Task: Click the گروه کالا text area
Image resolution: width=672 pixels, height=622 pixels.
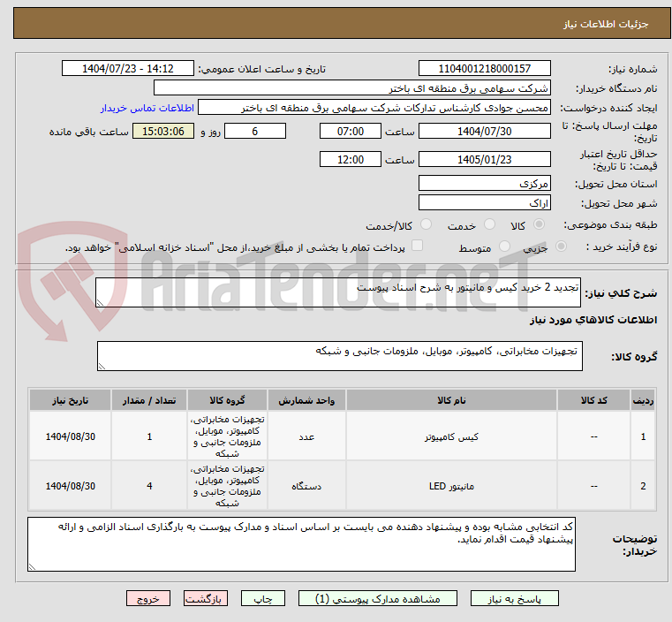Action: tap(339, 356)
